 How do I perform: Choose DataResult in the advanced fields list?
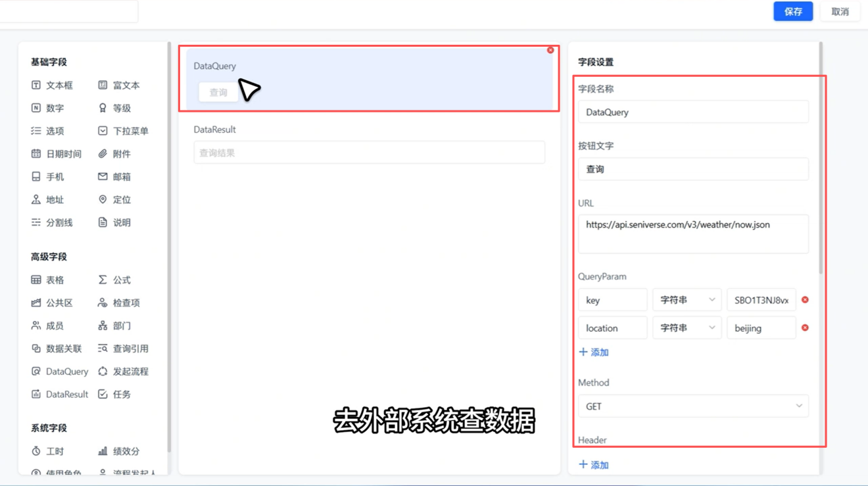59,395
